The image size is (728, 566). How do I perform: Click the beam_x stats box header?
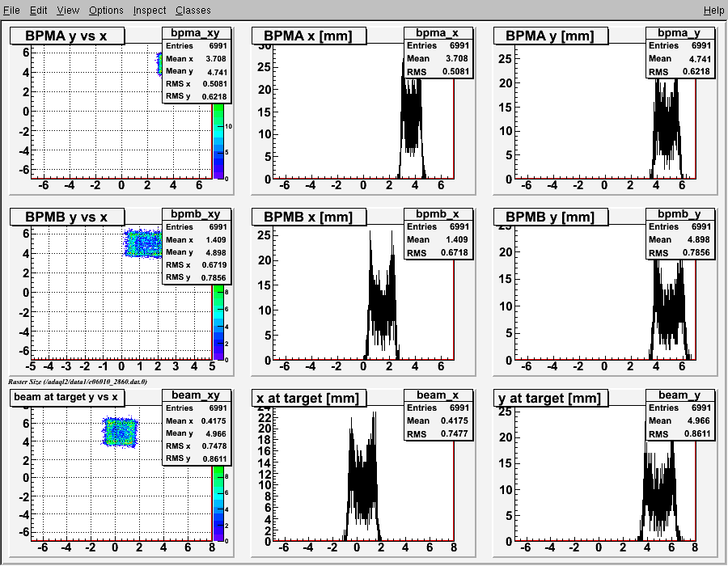[438, 395]
